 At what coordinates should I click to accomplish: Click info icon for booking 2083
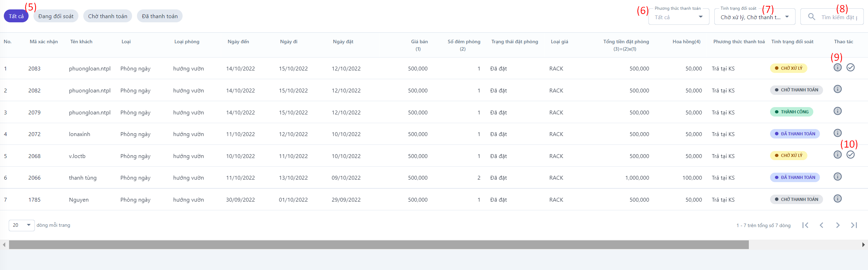(837, 68)
